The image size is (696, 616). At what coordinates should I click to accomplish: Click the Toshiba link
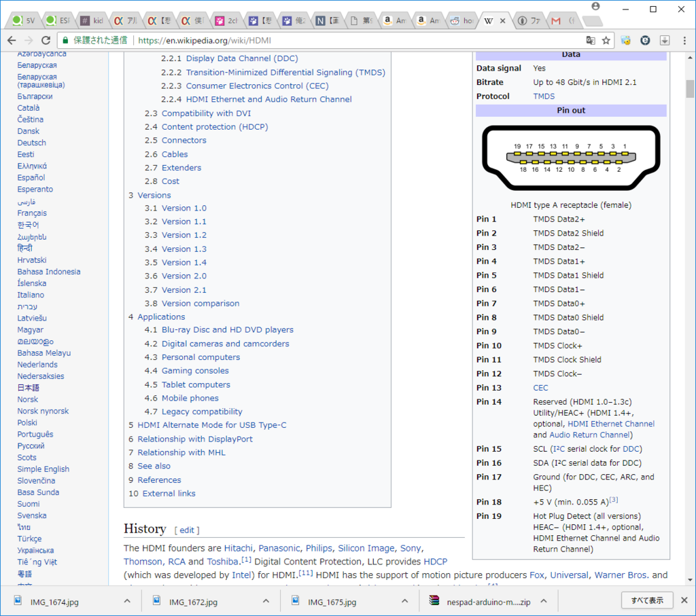(x=222, y=562)
